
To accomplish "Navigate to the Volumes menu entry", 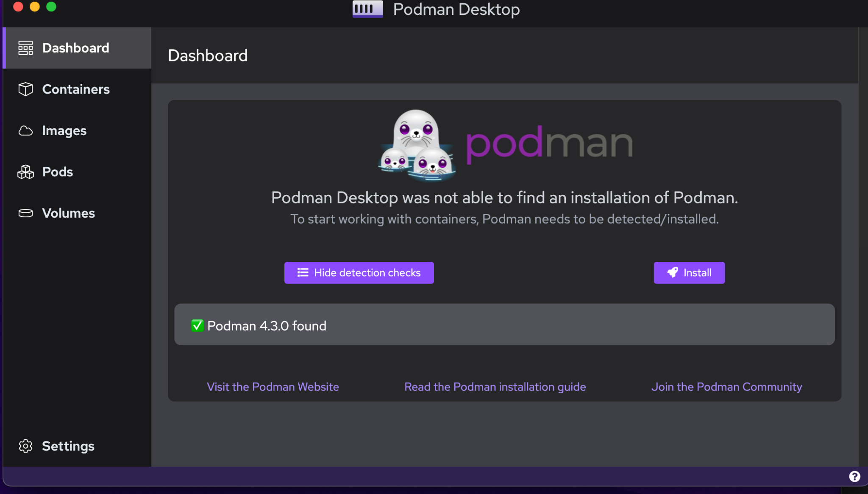I will tap(68, 213).
